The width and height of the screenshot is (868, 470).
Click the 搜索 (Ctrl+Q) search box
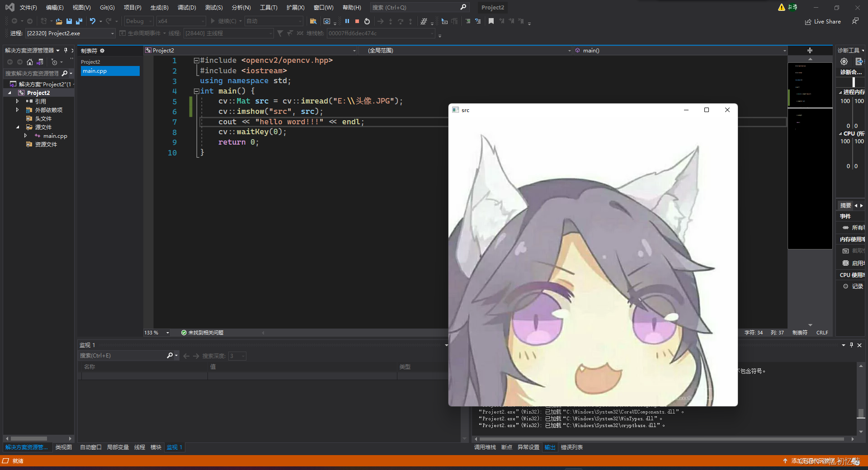click(x=419, y=8)
